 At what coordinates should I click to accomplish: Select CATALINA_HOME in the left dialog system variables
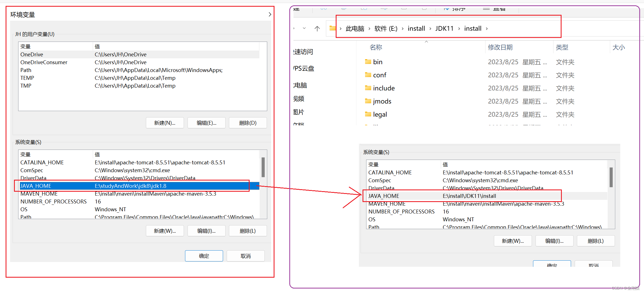139,162
